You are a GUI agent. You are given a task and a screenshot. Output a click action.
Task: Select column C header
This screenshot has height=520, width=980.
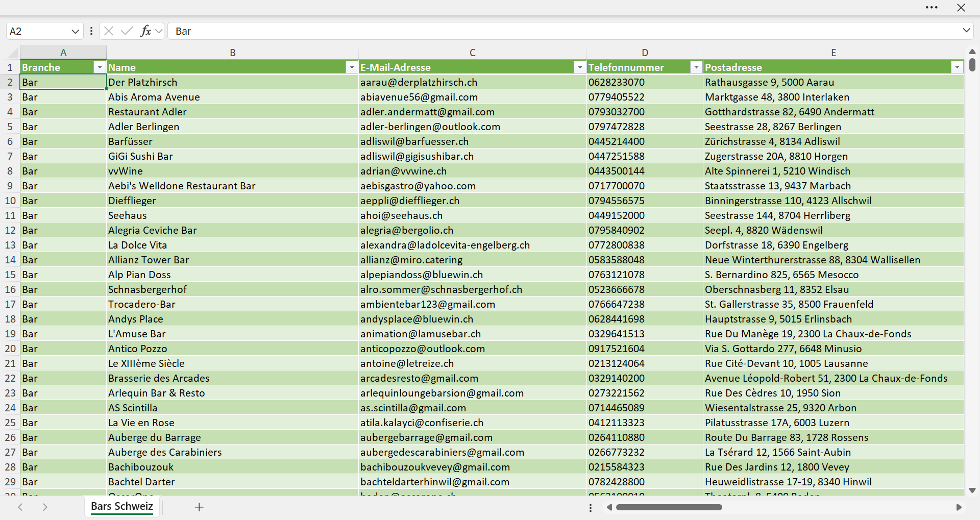click(x=473, y=53)
